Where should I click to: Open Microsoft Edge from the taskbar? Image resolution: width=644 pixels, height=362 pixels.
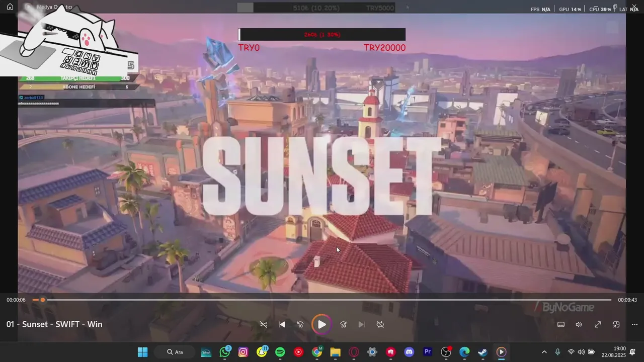(x=464, y=352)
